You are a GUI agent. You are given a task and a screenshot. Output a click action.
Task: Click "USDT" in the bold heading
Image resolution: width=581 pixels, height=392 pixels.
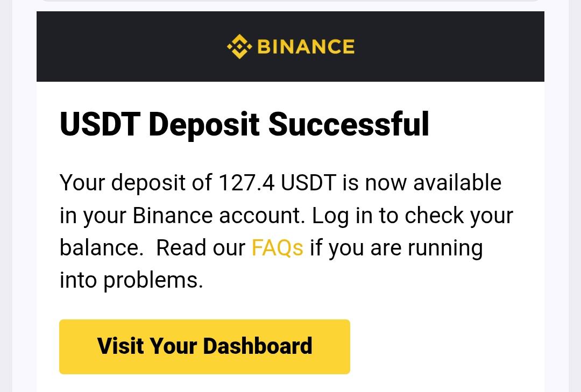click(x=100, y=124)
